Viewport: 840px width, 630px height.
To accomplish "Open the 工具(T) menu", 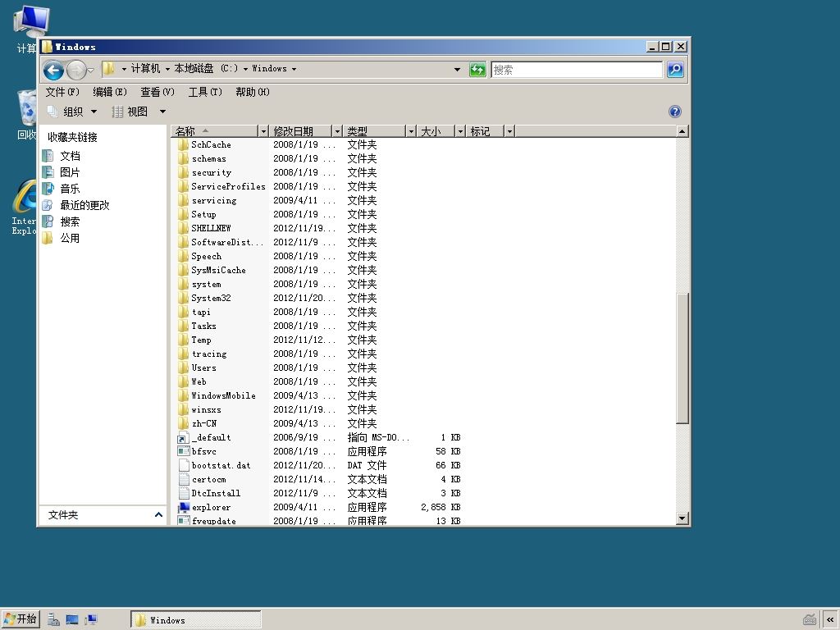I will tap(205, 92).
